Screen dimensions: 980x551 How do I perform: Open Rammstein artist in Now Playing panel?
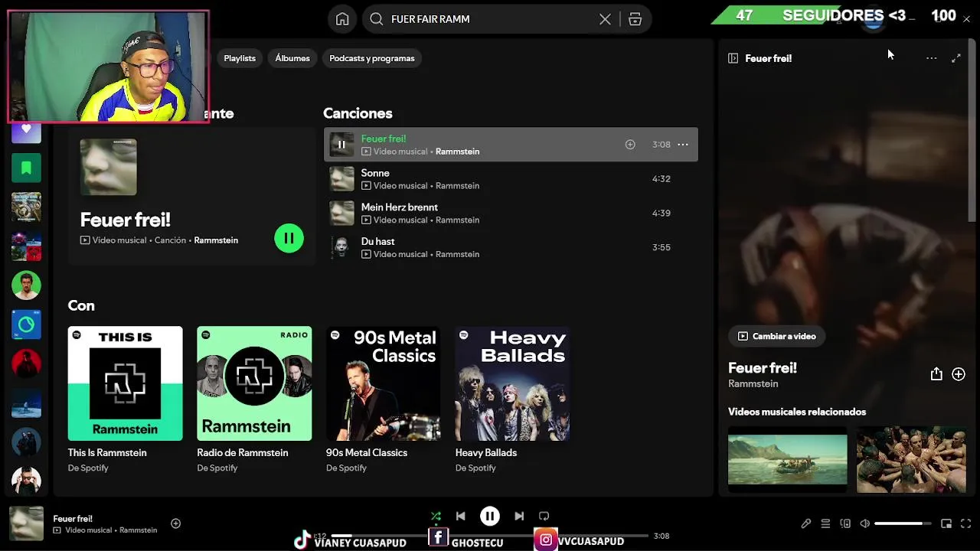pyautogui.click(x=753, y=384)
